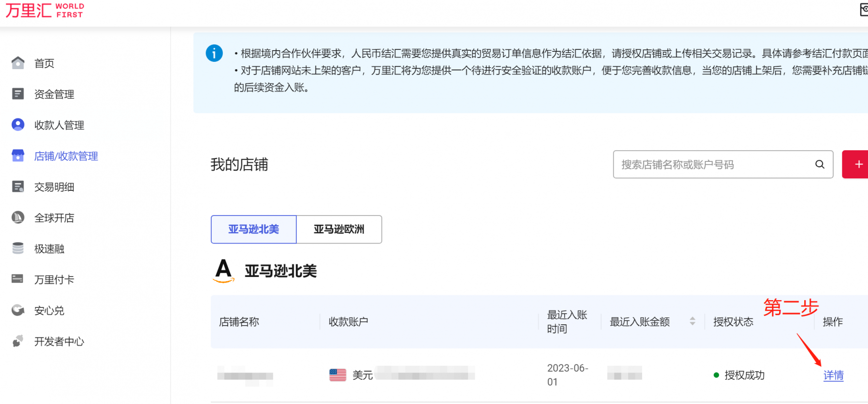
Task: Click the 万里付卡 card icon
Action: point(17,279)
